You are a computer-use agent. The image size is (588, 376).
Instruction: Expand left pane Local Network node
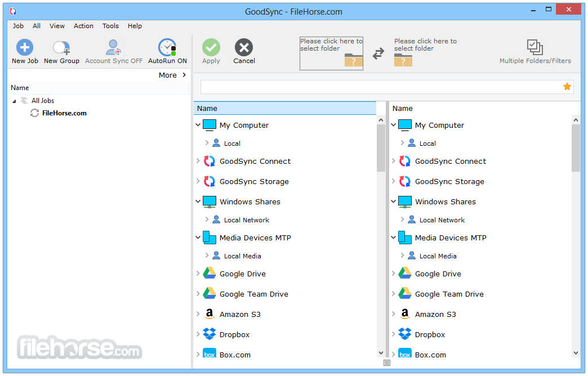[x=207, y=220]
